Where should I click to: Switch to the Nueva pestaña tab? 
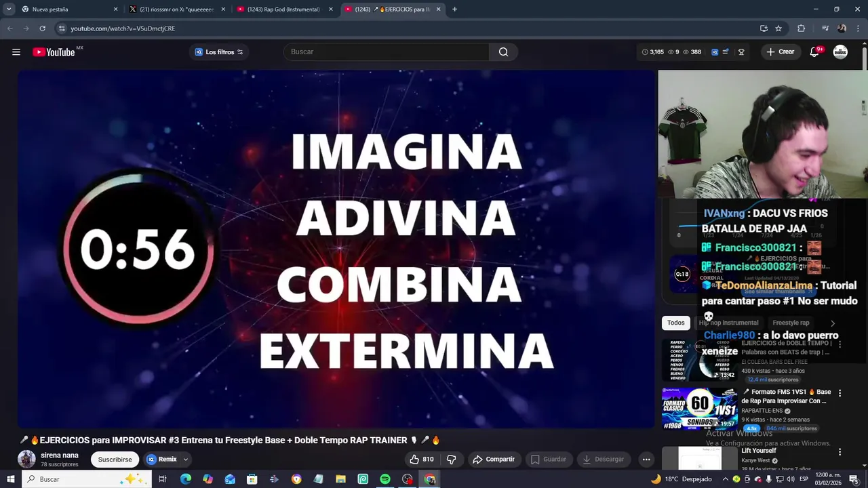click(x=68, y=9)
